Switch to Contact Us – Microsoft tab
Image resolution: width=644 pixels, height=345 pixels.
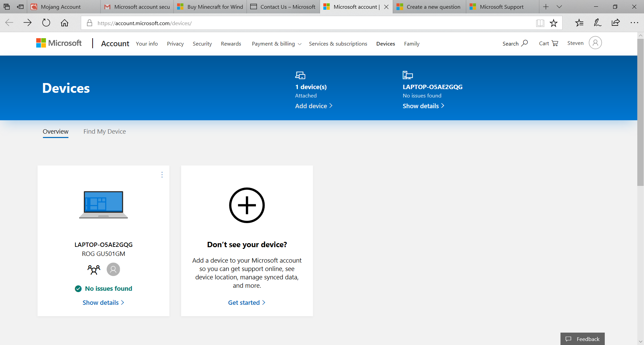coord(283,7)
